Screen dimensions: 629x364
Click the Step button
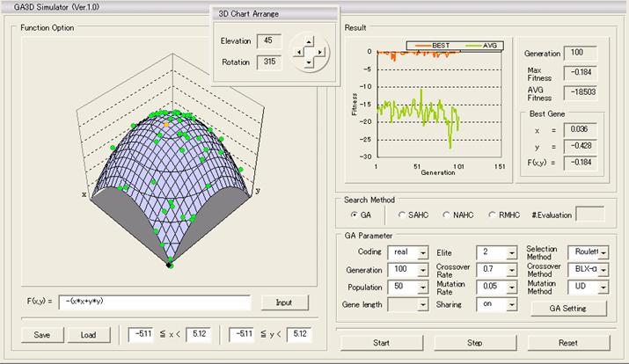point(475,343)
